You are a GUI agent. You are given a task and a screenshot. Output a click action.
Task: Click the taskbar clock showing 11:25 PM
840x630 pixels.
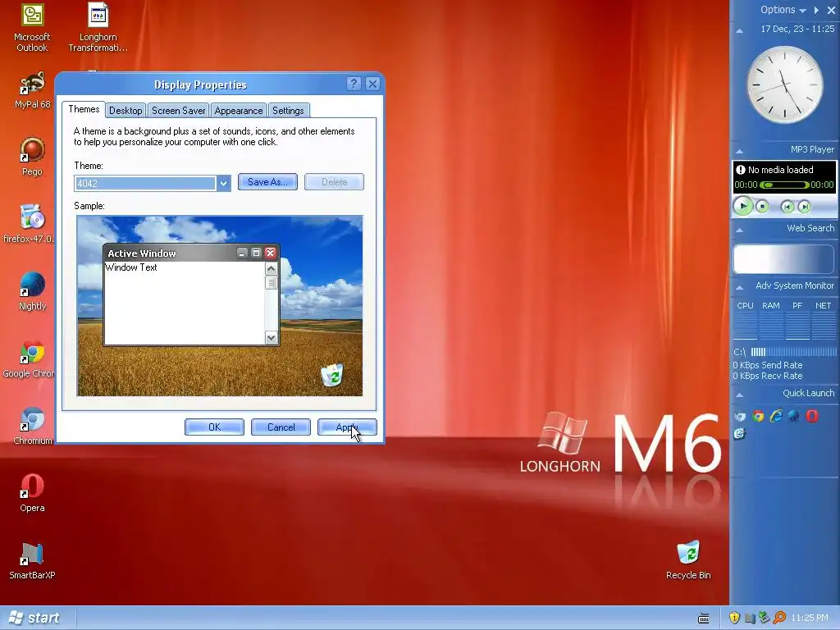click(x=810, y=619)
